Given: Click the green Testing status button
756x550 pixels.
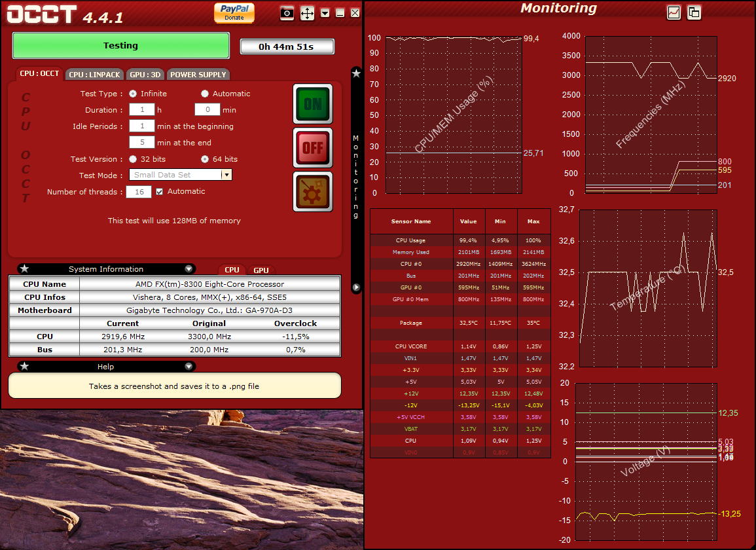Looking at the screenshot, I should (120, 46).
